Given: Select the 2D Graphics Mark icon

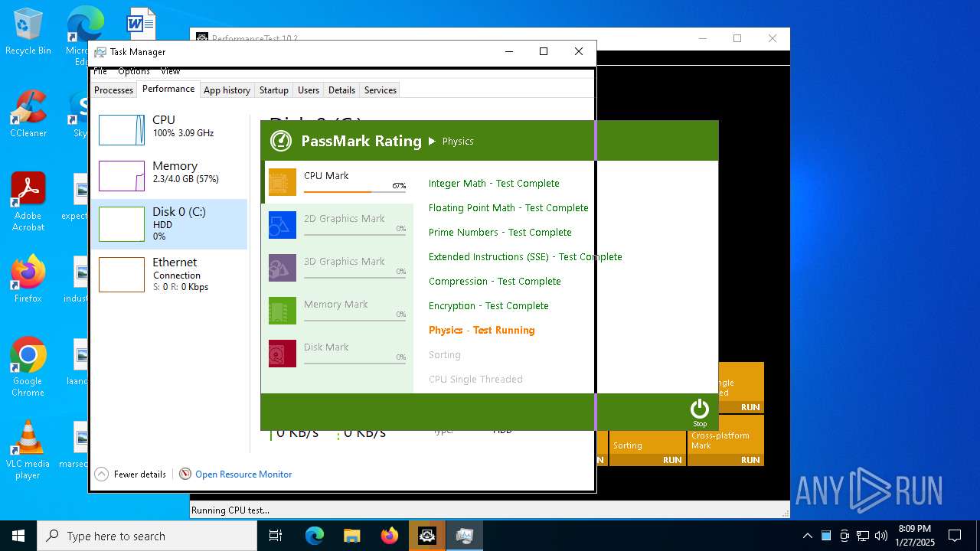Looking at the screenshot, I should (x=283, y=225).
